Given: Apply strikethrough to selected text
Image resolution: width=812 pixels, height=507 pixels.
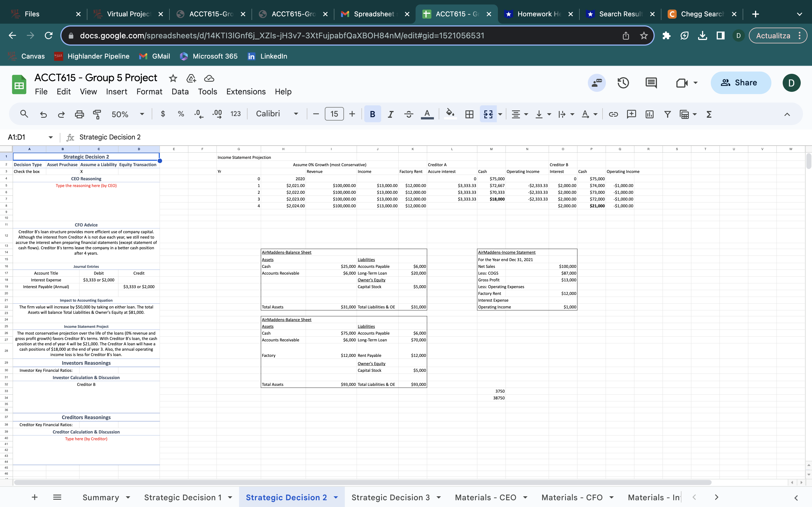Looking at the screenshot, I should (408, 114).
